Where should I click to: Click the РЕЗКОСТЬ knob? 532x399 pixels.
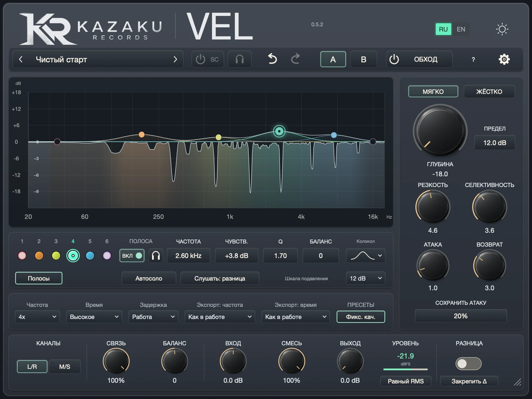pos(433,207)
